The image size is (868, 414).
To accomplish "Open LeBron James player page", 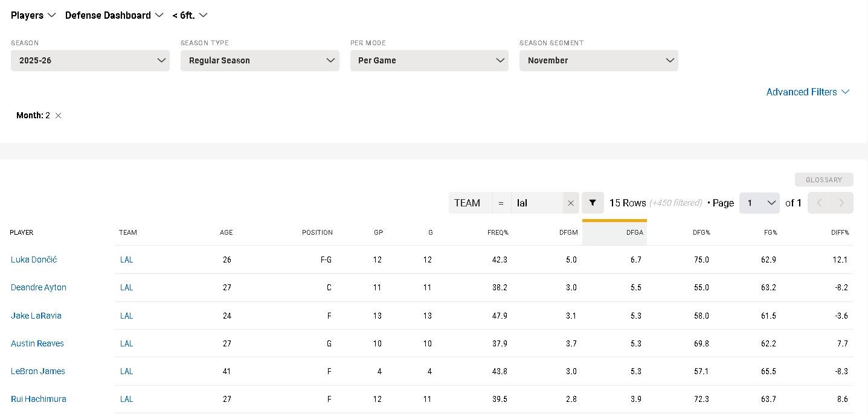I will coord(38,371).
